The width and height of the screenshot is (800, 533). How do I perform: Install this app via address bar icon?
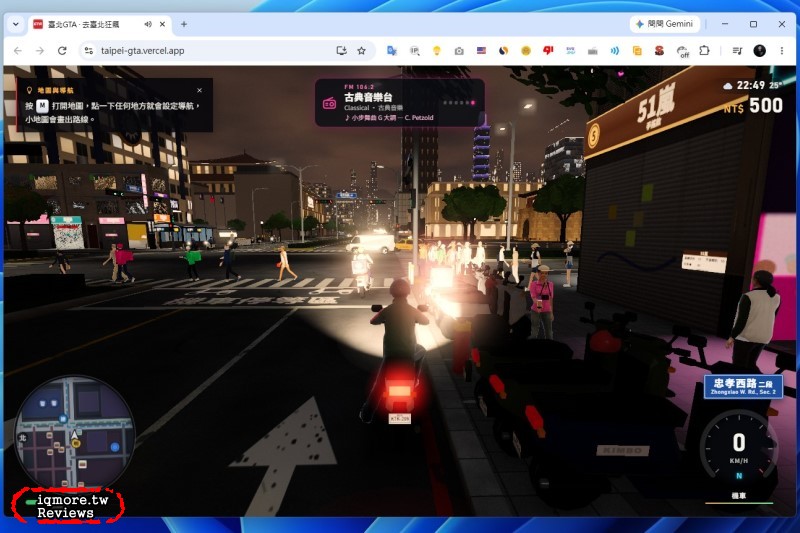pos(341,50)
